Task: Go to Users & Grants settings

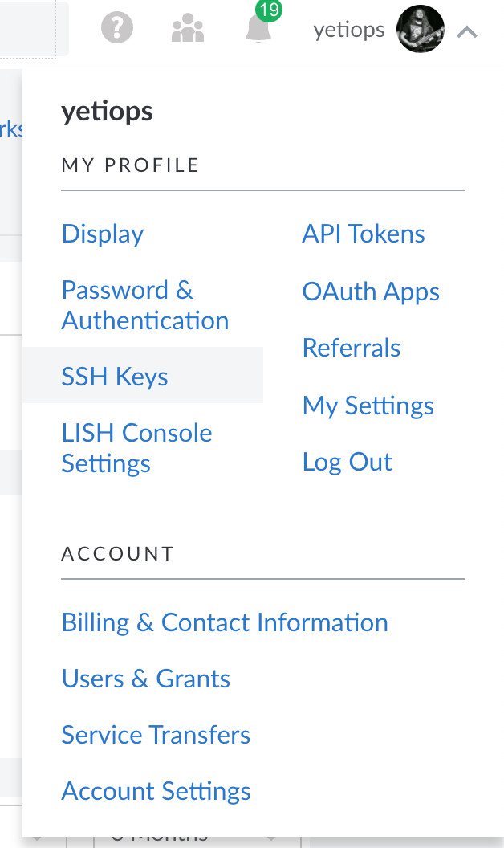Action: 145,679
